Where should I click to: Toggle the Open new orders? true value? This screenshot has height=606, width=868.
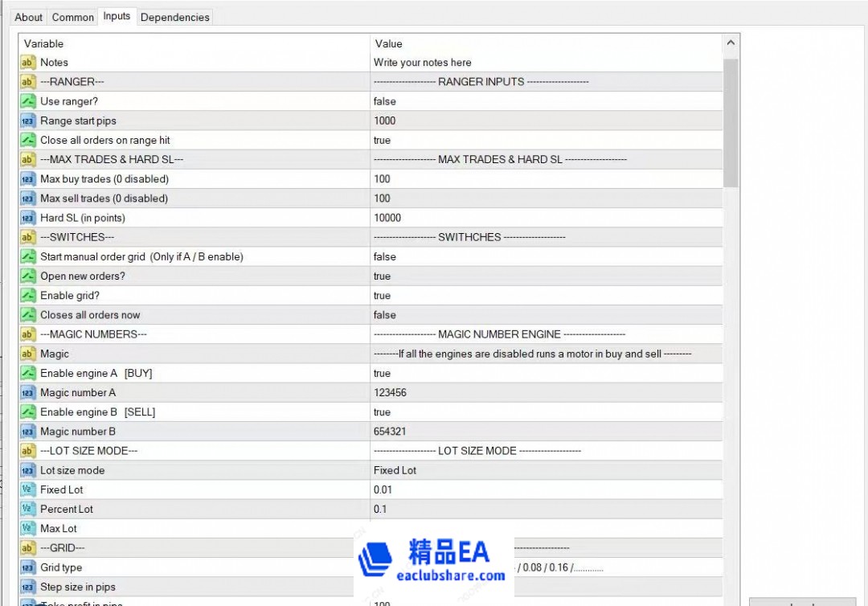click(545, 276)
